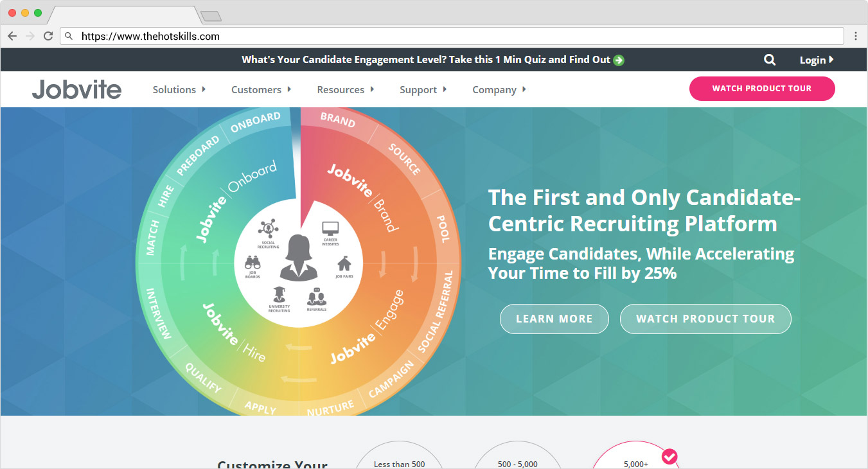Click the pink checkmark badge on the 5,000+ circle

click(669, 457)
